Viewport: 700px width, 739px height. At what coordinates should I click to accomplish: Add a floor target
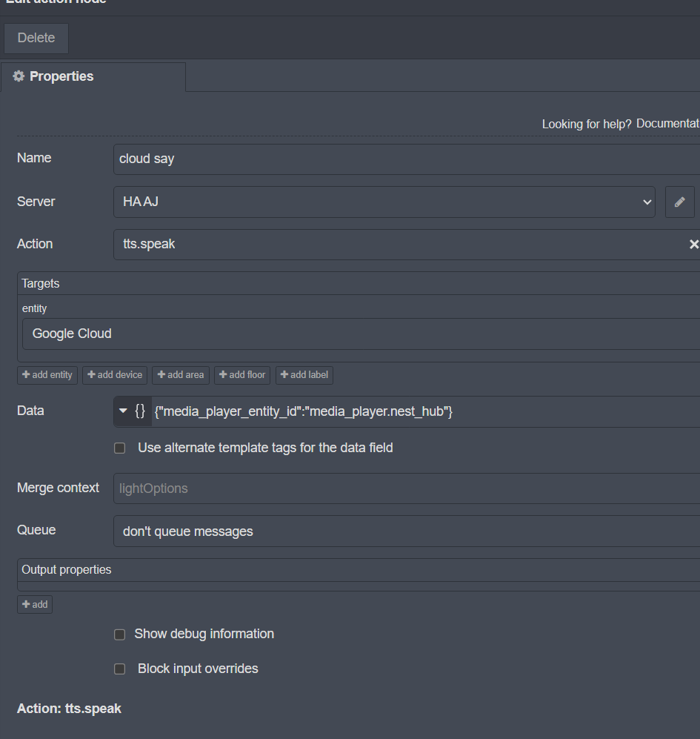(x=242, y=375)
